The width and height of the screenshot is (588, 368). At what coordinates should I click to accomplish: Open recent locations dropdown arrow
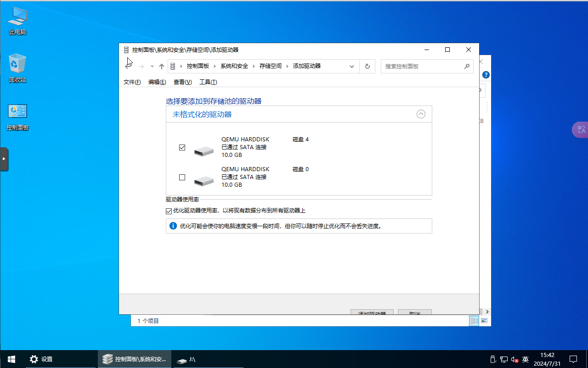pyautogui.click(x=152, y=67)
